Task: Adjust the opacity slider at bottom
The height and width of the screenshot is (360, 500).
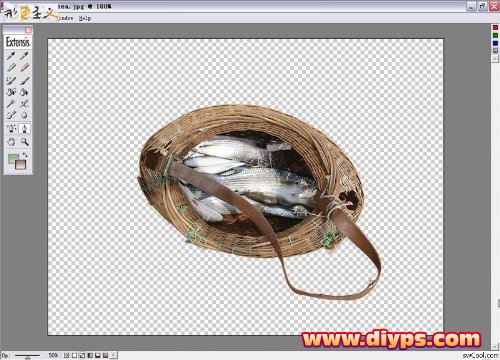Action: pyautogui.click(x=27, y=355)
